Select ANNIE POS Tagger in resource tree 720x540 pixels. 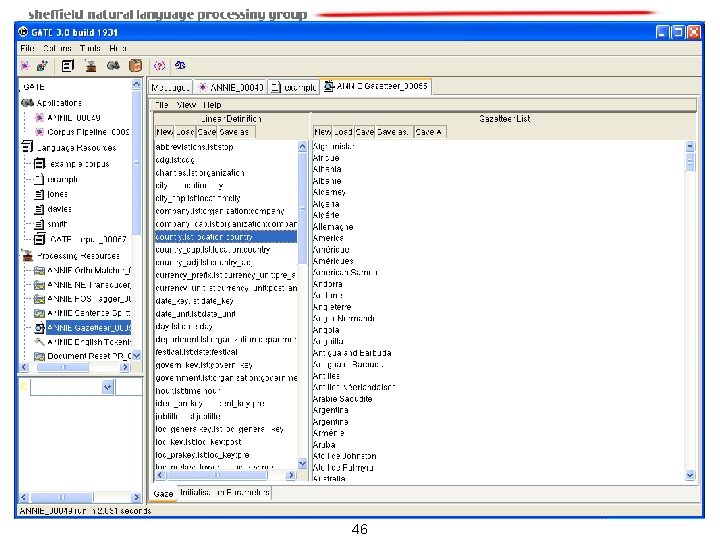[x=89, y=299]
